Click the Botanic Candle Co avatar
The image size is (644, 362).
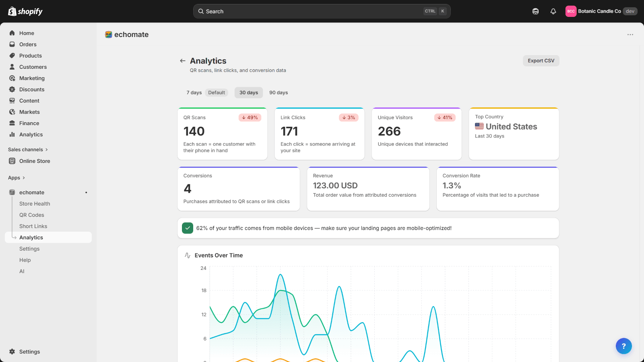(x=571, y=11)
